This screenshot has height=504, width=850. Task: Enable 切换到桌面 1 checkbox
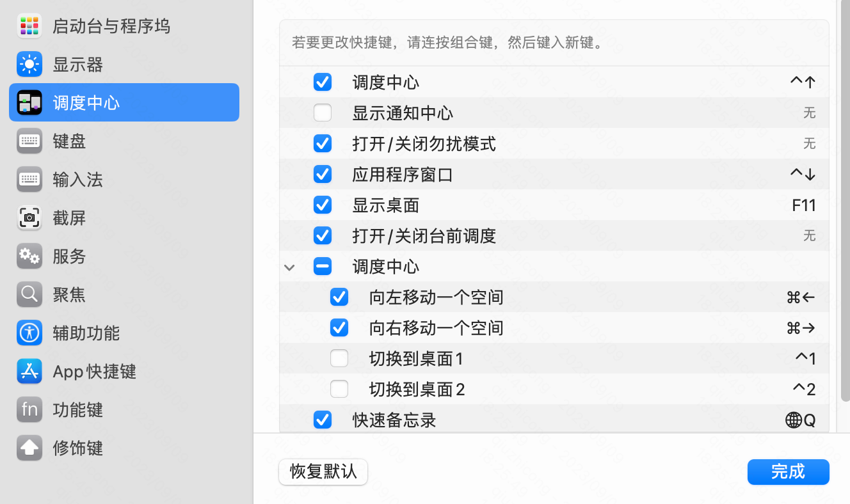coord(339,358)
